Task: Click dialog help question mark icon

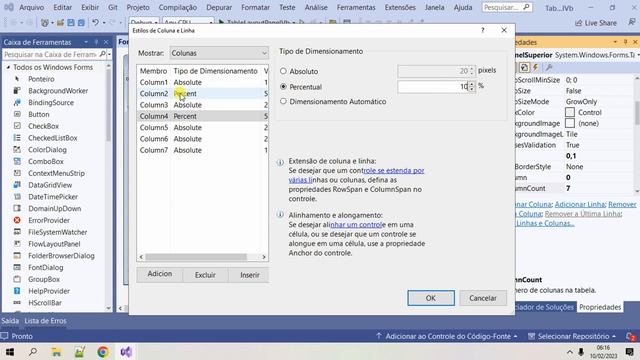Action: (482, 30)
